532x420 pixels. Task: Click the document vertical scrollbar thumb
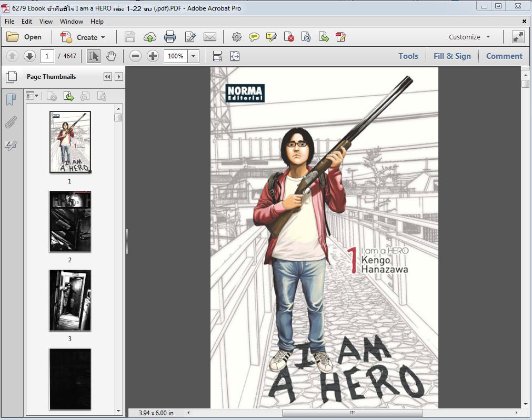[x=526, y=84]
